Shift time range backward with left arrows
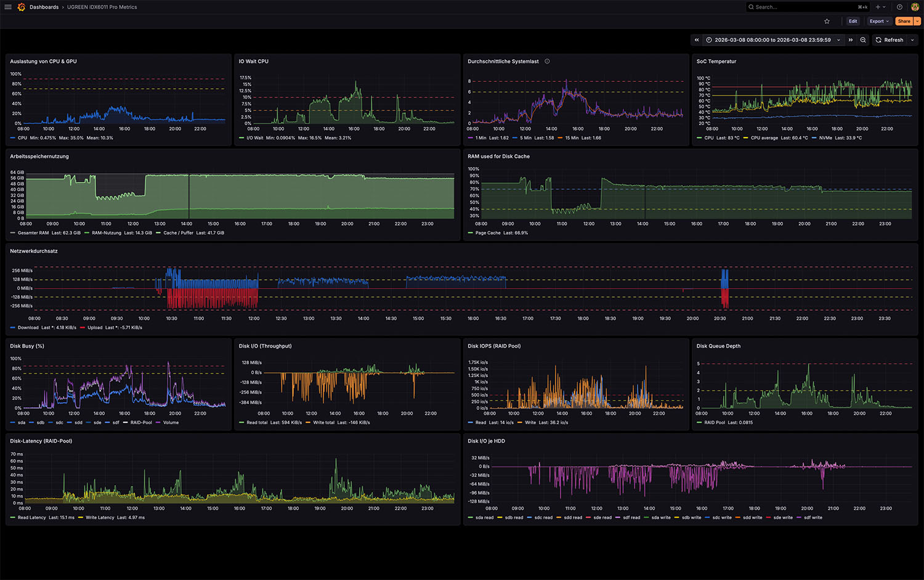 coord(697,40)
